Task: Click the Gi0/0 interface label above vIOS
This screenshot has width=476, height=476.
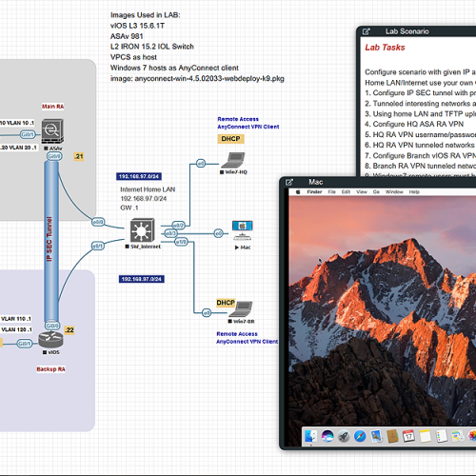Action: (52, 326)
